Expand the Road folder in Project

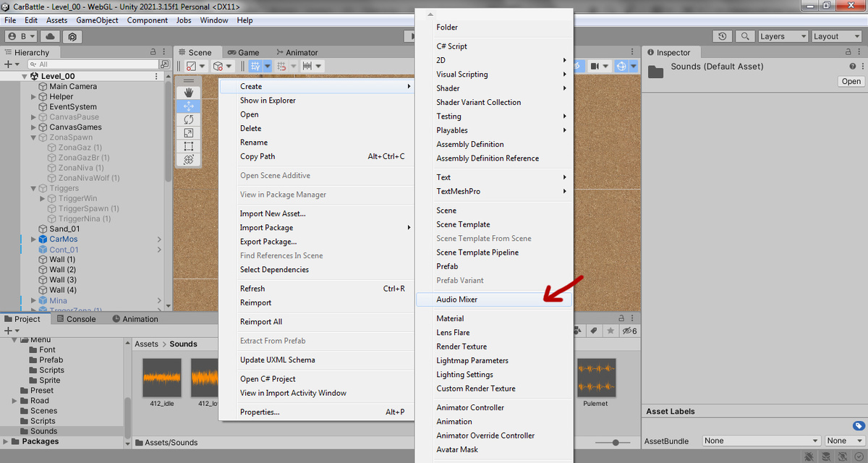(x=14, y=401)
